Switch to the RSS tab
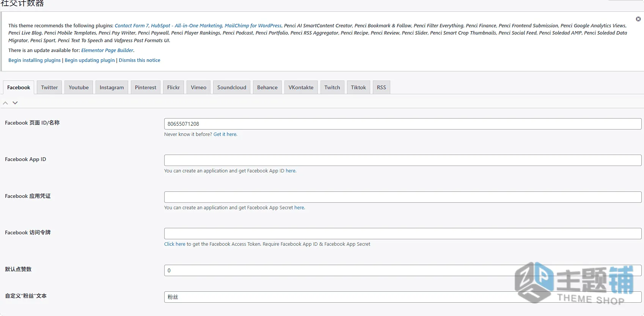 pos(382,87)
